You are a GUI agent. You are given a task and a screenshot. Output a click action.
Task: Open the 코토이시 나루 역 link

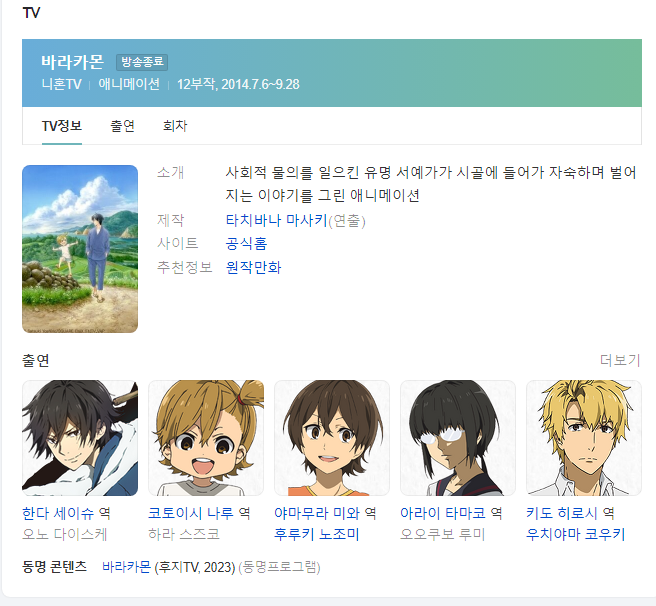point(199,513)
